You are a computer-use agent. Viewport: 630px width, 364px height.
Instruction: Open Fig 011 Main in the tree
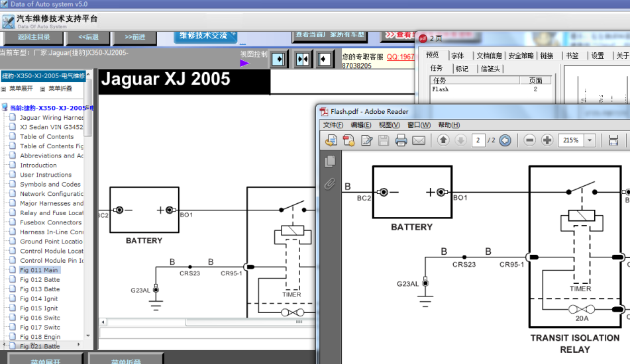click(38, 270)
